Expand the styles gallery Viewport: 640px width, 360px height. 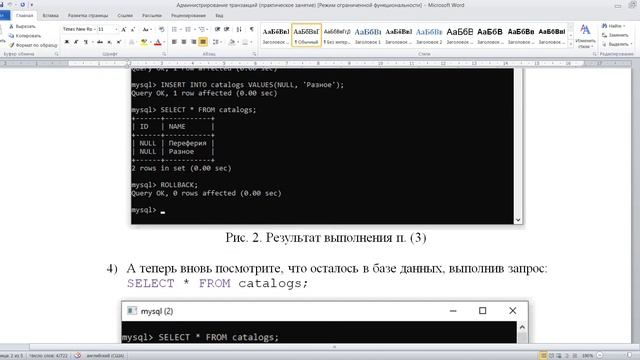click(x=571, y=44)
